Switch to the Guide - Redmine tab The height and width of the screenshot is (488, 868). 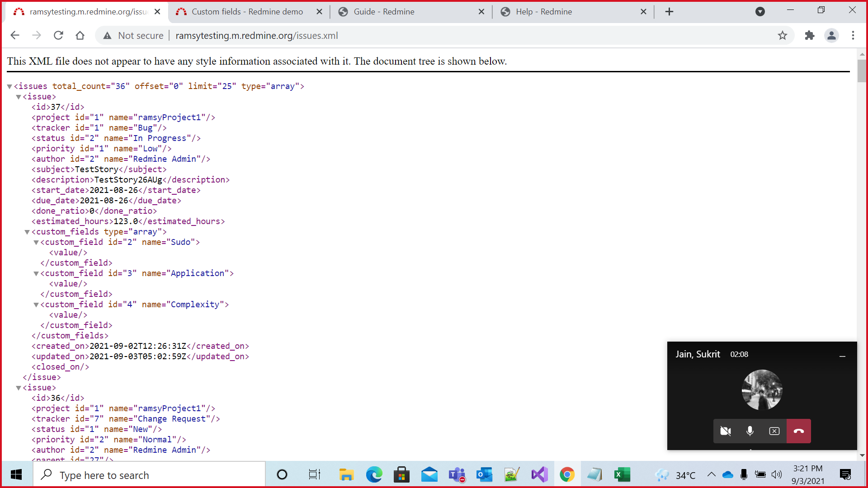coord(384,12)
